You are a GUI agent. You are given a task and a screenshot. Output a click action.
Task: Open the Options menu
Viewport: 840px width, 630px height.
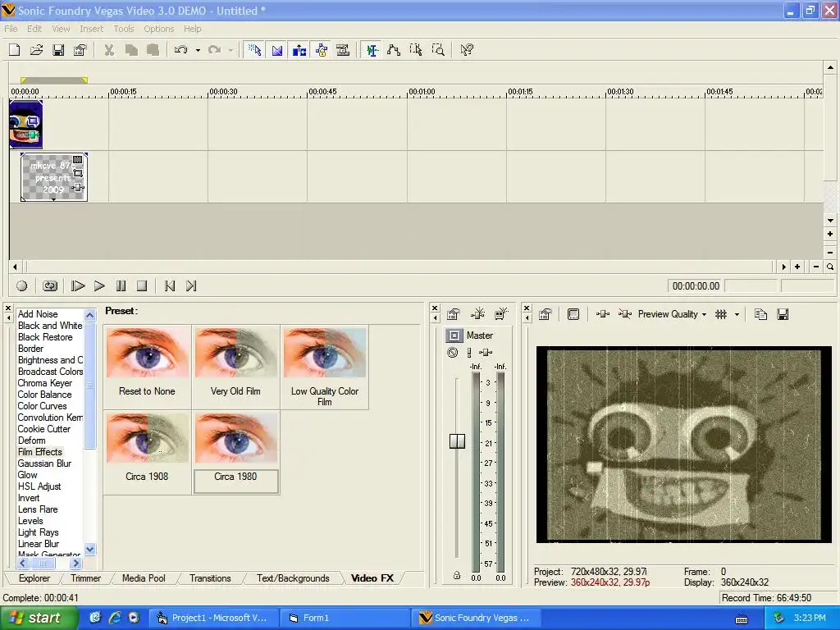(158, 29)
